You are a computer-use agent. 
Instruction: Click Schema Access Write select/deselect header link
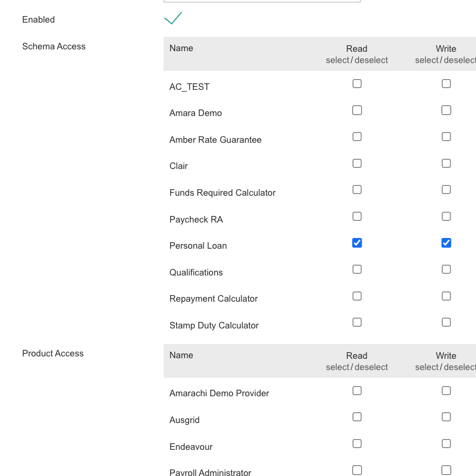coord(445,60)
